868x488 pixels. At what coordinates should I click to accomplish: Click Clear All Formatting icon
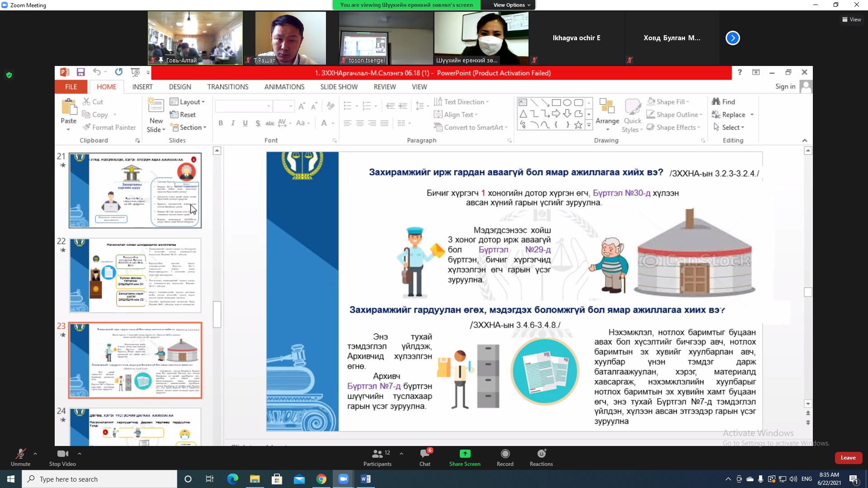pos(331,106)
